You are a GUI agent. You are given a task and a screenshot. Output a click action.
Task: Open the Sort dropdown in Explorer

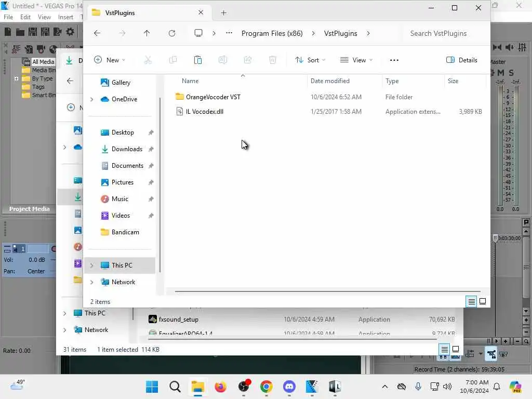[310, 60]
